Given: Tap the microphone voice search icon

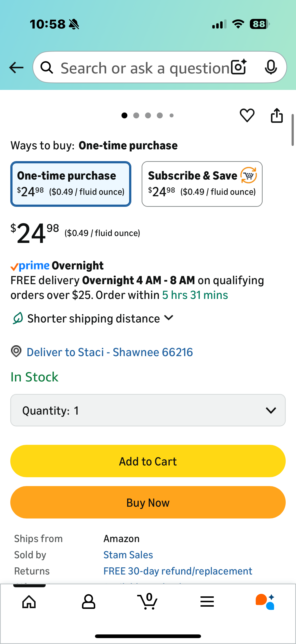Looking at the screenshot, I should point(270,67).
